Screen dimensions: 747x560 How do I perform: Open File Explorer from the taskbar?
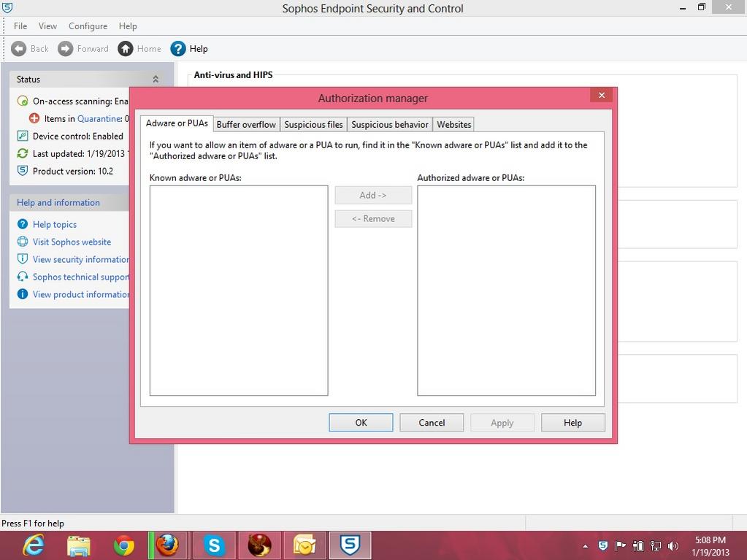pyautogui.click(x=79, y=545)
